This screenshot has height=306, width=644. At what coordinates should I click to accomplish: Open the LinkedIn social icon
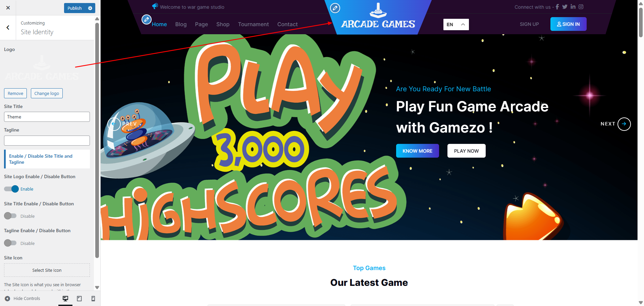coord(573,7)
